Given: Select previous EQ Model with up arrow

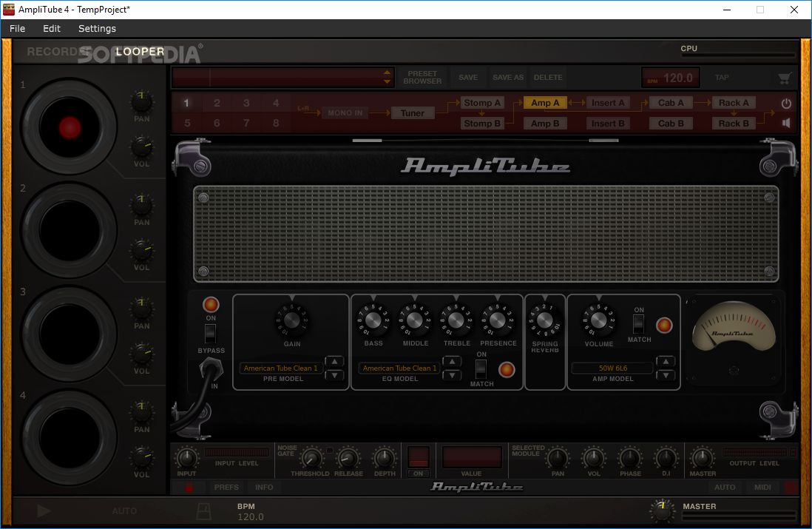Looking at the screenshot, I should point(452,362).
